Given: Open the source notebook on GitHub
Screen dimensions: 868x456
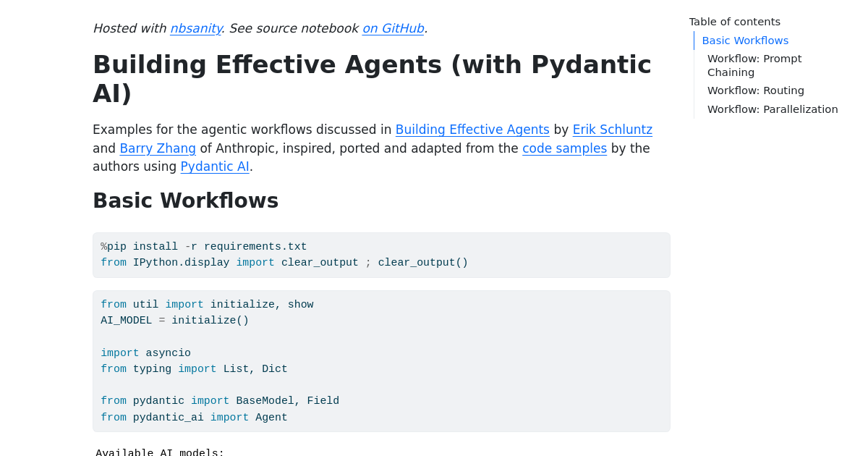Looking at the screenshot, I should click(393, 28).
